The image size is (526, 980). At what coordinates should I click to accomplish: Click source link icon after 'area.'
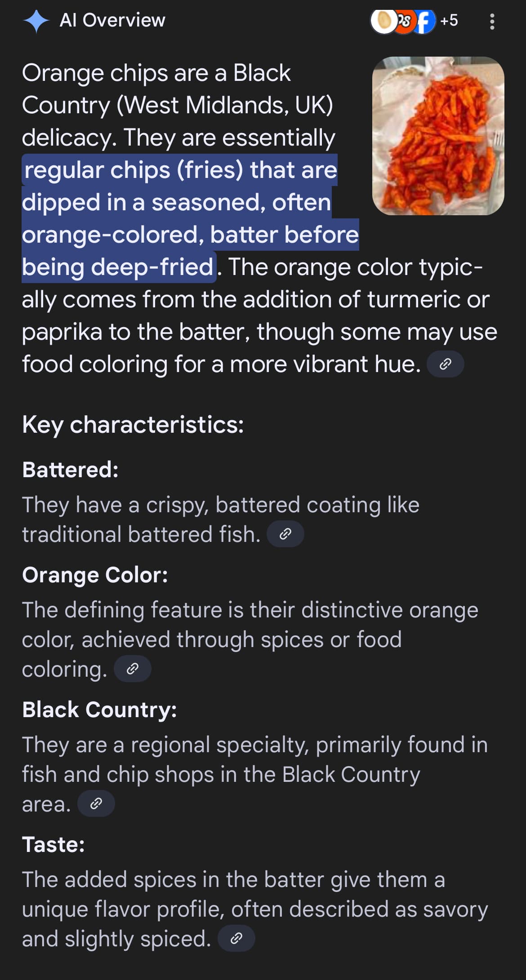[x=96, y=803]
